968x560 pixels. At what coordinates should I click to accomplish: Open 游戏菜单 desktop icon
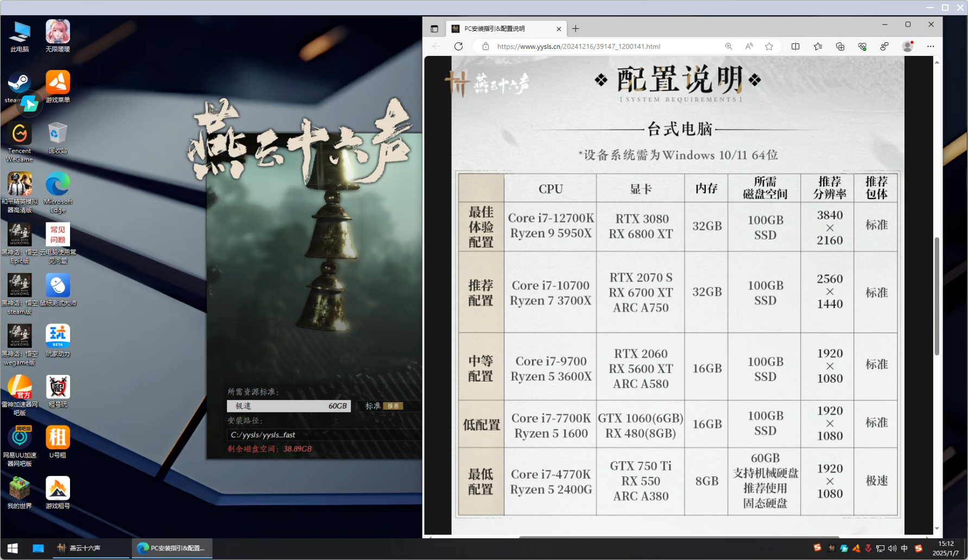[58, 87]
